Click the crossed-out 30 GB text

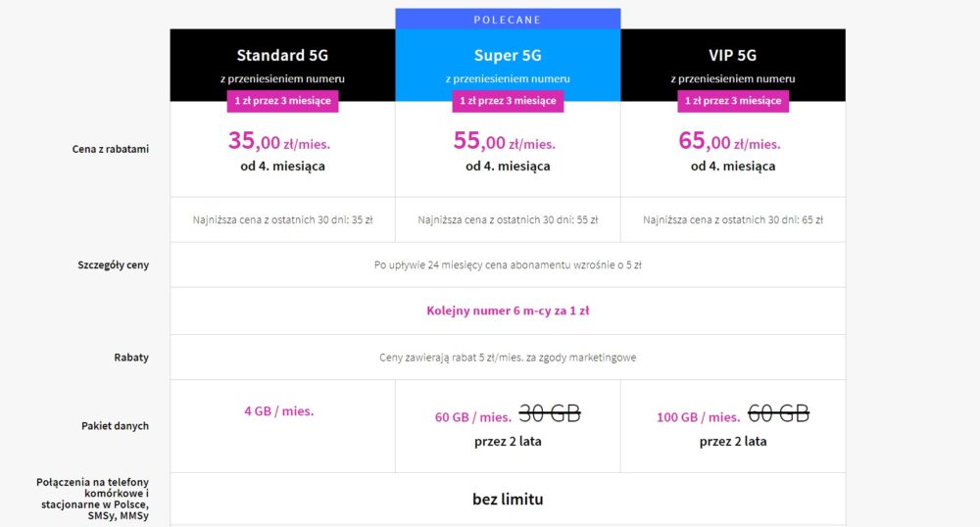pyautogui.click(x=550, y=413)
